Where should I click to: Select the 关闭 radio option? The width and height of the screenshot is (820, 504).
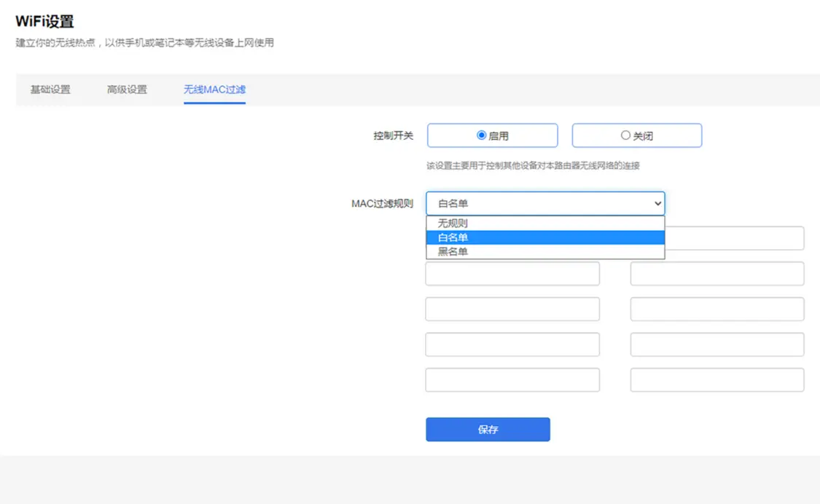click(626, 135)
